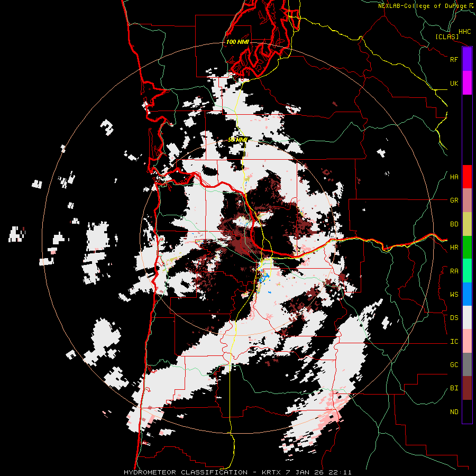This screenshot has height=476, width=476.
Task: Click the RF legend label
Action: pyautogui.click(x=454, y=59)
